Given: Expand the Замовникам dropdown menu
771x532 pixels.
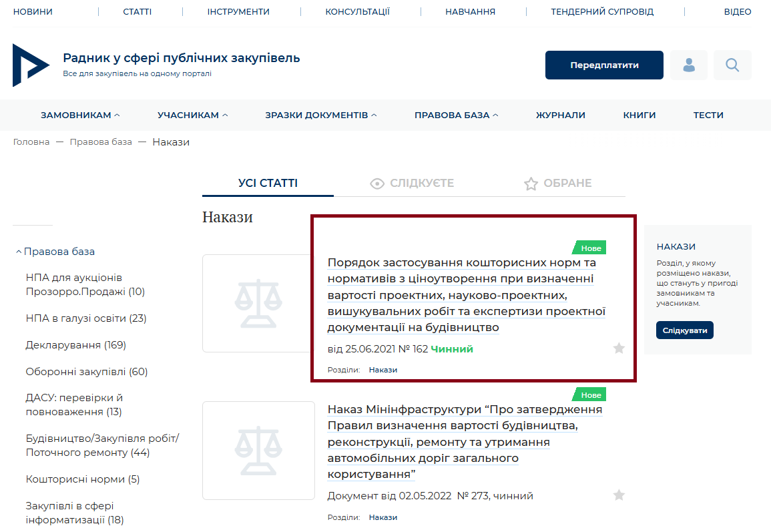Looking at the screenshot, I should (80, 115).
